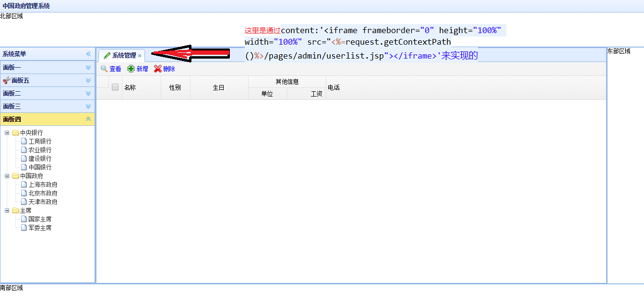
Task: Click the file icon next to 天津市政府
Action: pyautogui.click(x=24, y=202)
